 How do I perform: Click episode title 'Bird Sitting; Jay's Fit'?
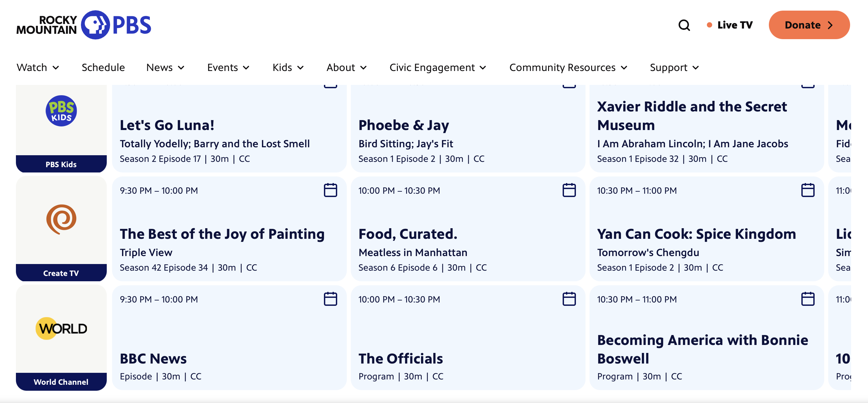click(x=406, y=144)
